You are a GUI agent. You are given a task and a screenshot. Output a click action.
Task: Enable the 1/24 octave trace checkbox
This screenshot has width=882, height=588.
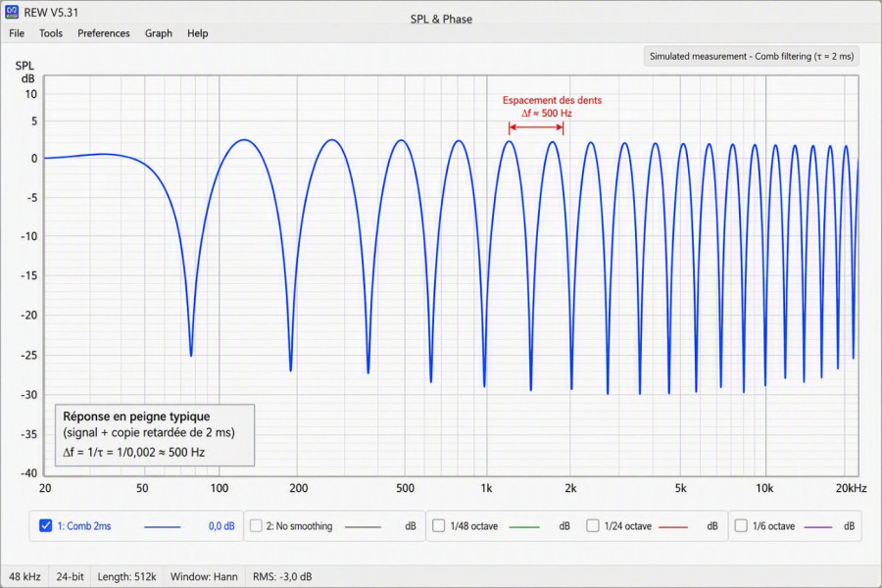[593, 525]
